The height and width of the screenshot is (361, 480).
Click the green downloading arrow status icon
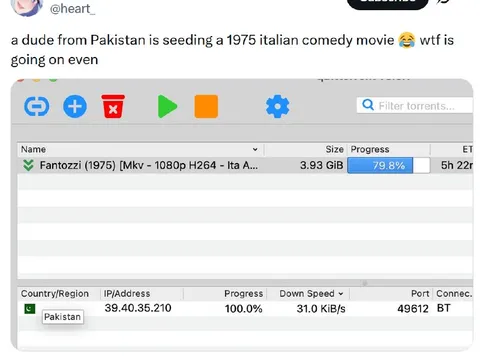29,165
